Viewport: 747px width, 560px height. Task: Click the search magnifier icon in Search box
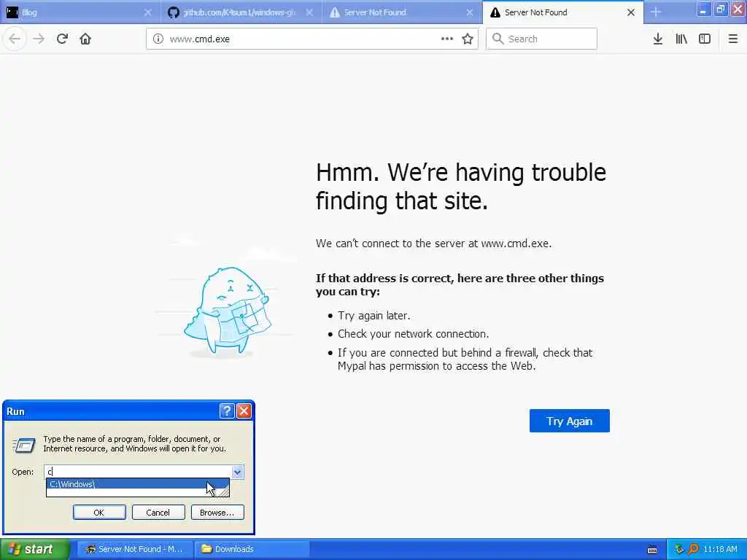click(x=498, y=39)
